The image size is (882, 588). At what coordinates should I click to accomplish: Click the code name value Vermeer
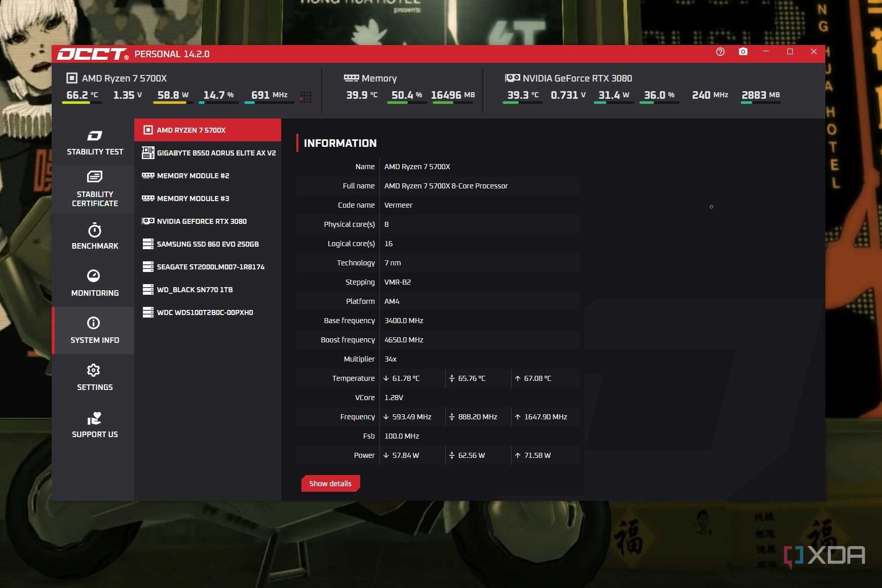[398, 205]
